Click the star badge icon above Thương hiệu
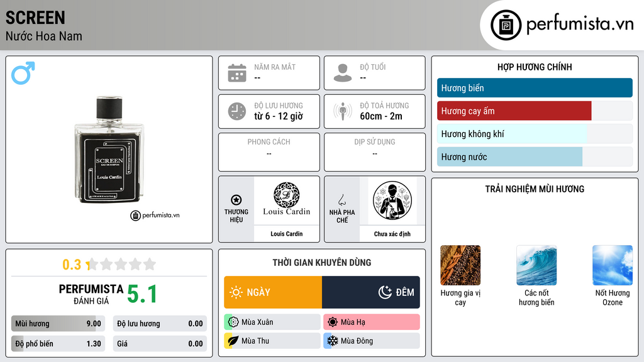The image size is (644, 362). tap(236, 200)
